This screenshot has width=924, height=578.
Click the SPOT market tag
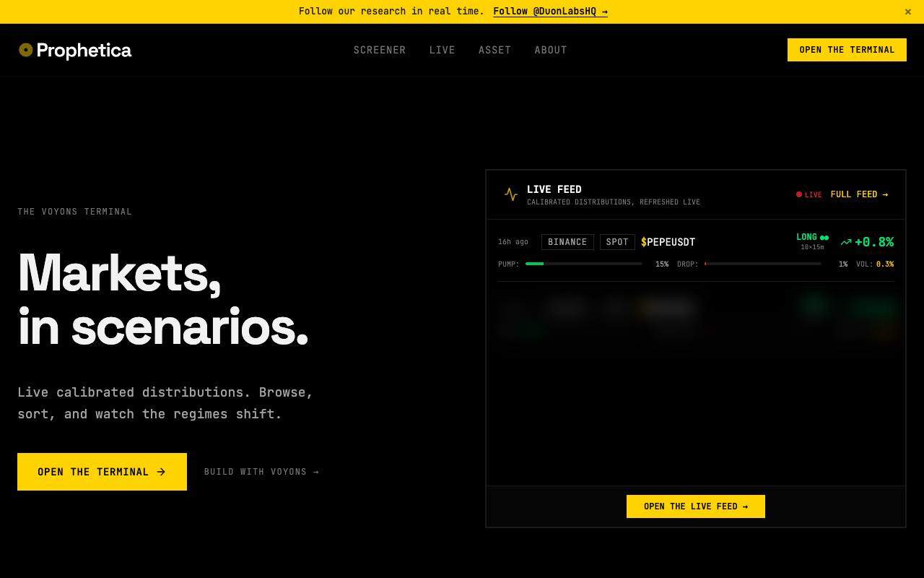click(617, 242)
